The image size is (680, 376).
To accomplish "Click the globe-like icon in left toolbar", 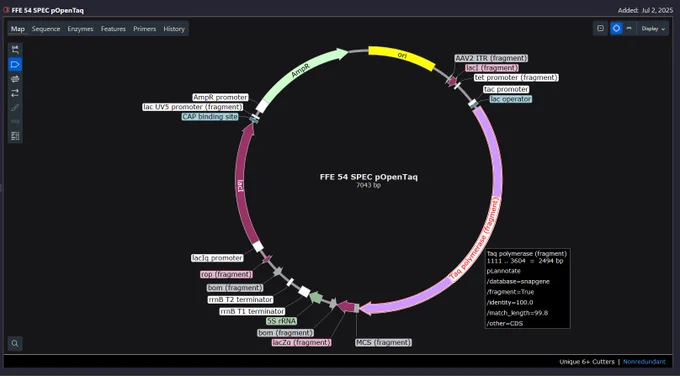I will 15,78.
